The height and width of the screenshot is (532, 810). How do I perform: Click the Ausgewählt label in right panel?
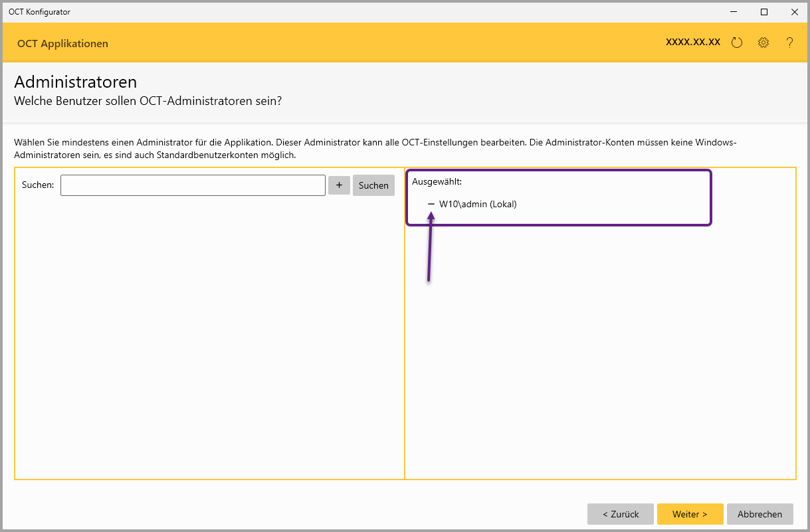click(437, 181)
